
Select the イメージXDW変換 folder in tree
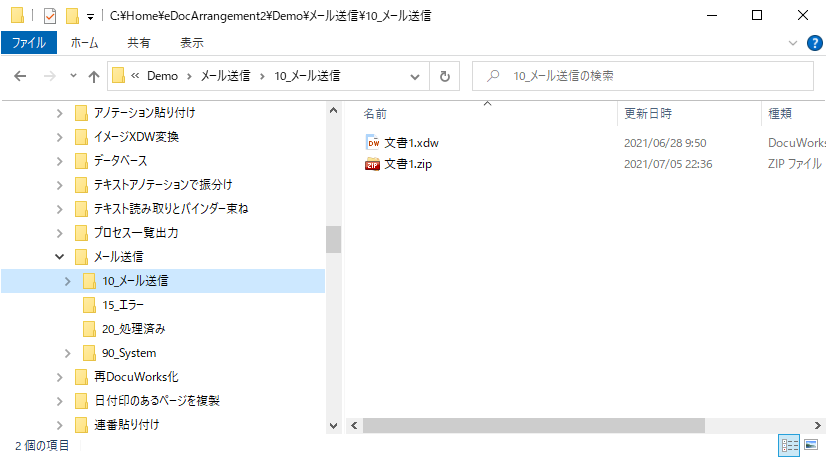[136, 137]
